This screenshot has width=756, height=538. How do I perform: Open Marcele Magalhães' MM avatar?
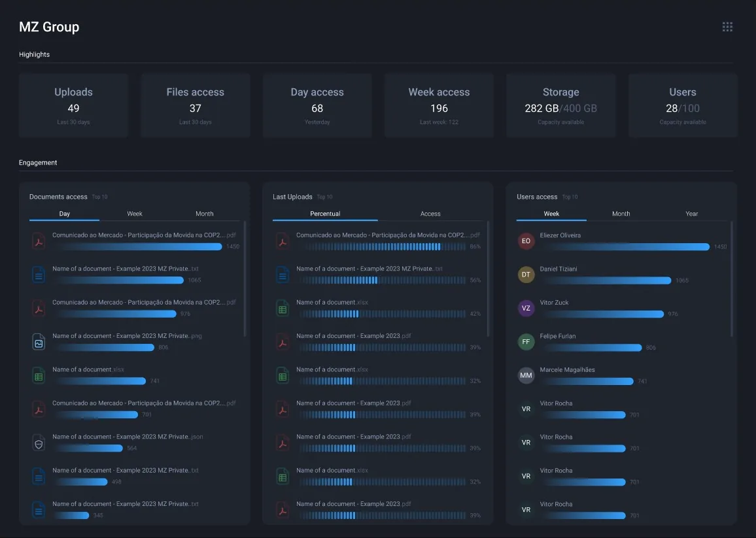(526, 375)
